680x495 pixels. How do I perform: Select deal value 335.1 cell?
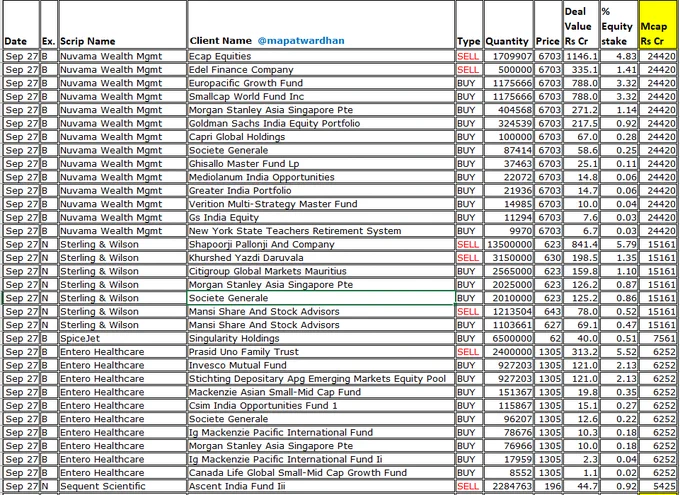pyautogui.click(x=582, y=69)
